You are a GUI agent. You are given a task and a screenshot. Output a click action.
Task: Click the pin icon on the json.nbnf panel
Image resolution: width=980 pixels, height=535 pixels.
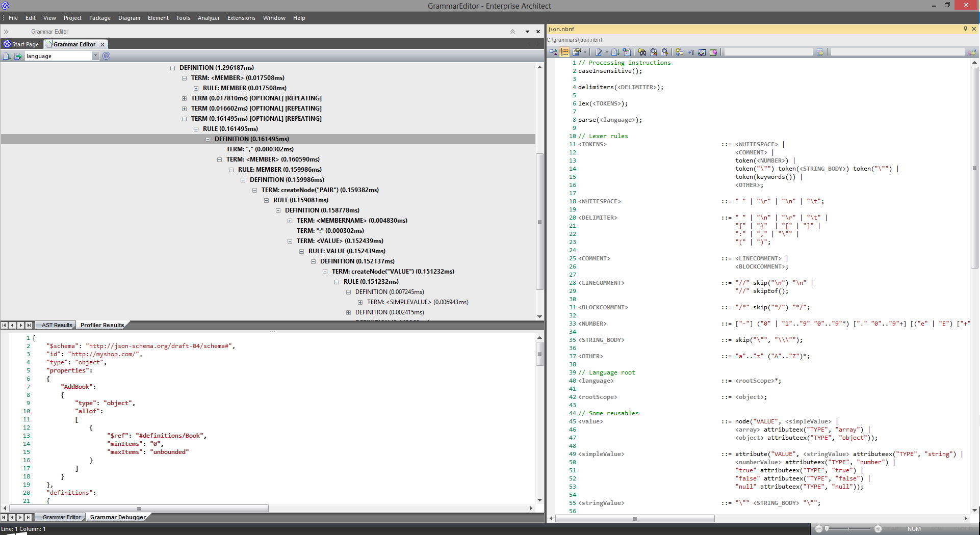965,29
